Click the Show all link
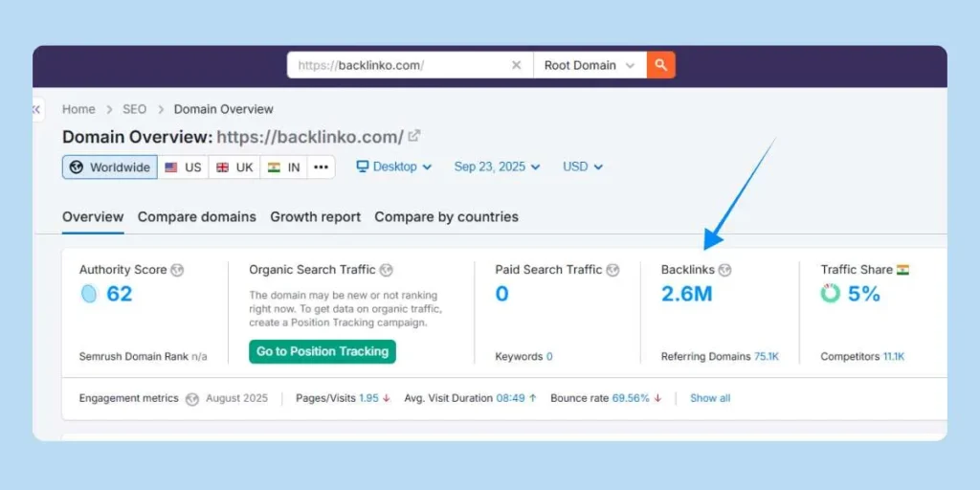This screenshot has width=980, height=490. [x=710, y=398]
